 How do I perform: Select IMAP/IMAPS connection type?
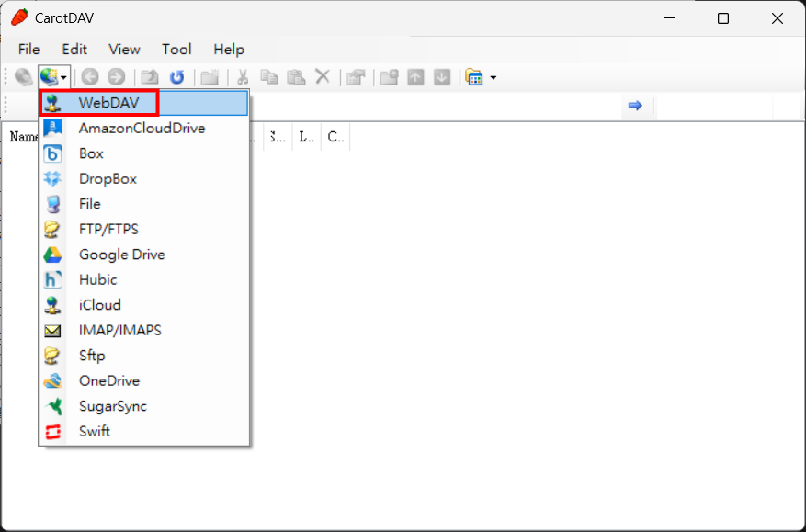(143, 330)
